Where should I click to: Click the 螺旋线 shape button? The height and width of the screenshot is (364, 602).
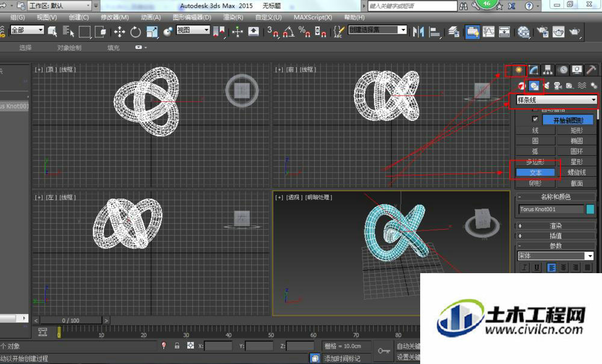point(576,173)
